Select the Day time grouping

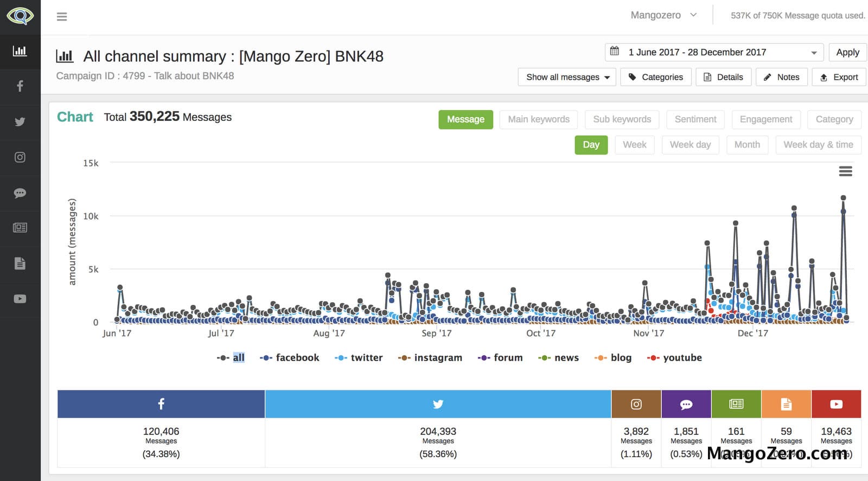[x=591, y=145]
